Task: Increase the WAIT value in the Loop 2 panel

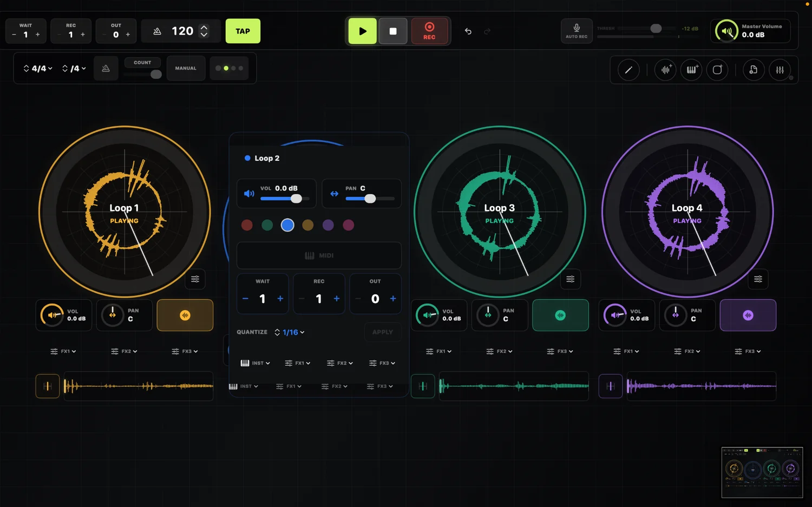Action: click(280, 299)
